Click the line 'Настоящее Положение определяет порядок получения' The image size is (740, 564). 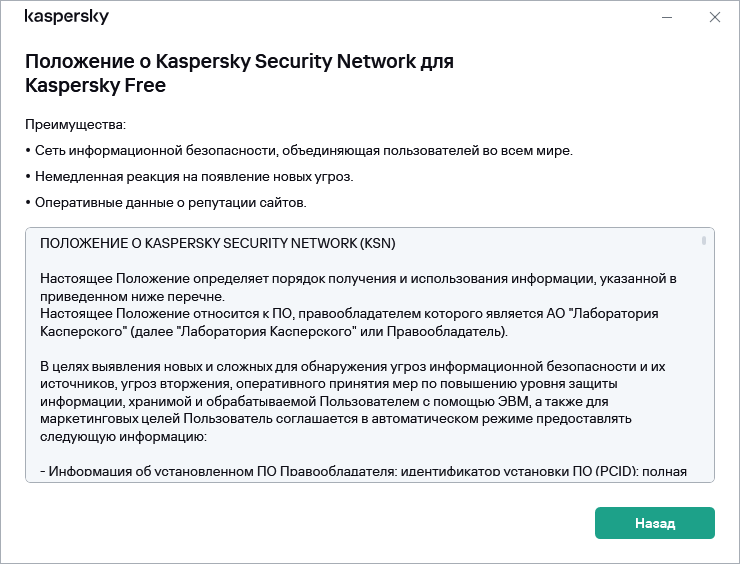[359, 277]
